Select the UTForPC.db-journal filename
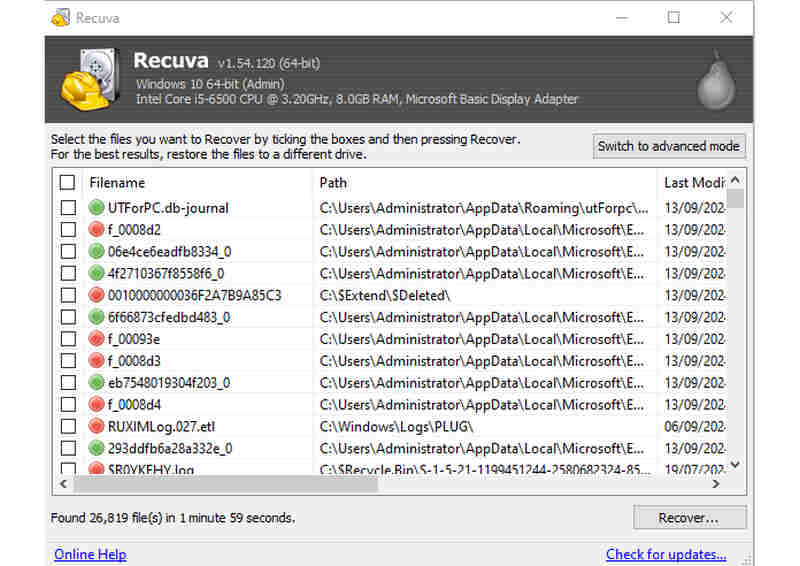800x566 pixels. tap(168, 208)
